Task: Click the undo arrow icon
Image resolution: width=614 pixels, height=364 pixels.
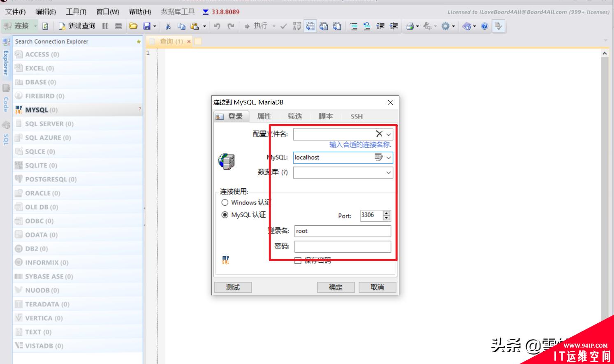Action: [217, 26]
